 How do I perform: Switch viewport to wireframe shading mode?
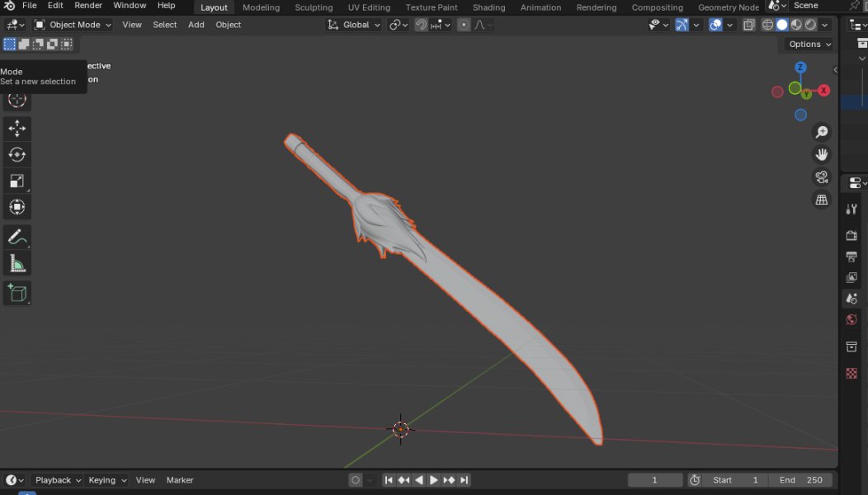(767, 25)
